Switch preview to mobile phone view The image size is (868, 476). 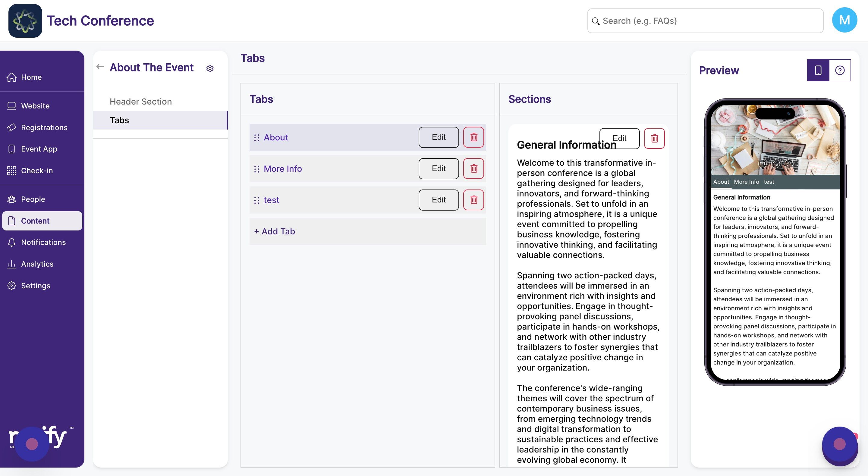[818, 70]
